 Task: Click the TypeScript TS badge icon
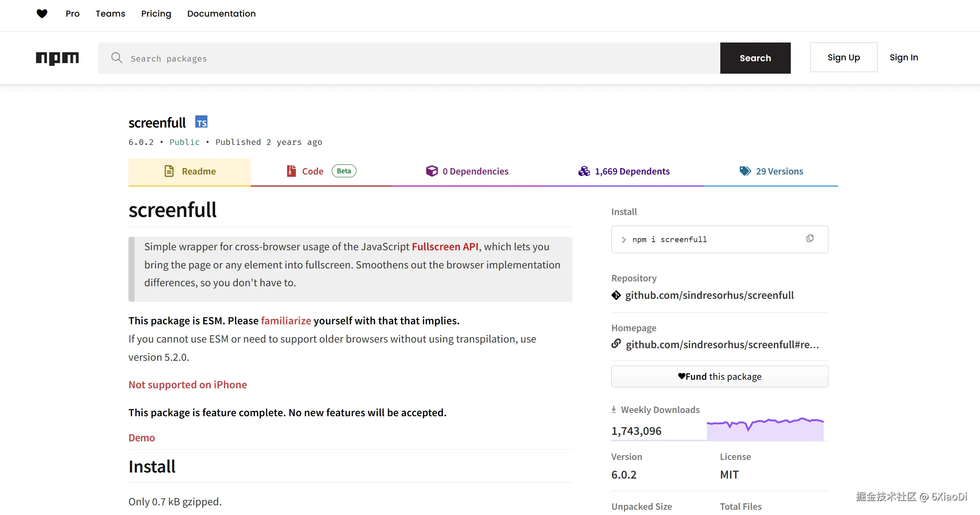pos(201,122)
